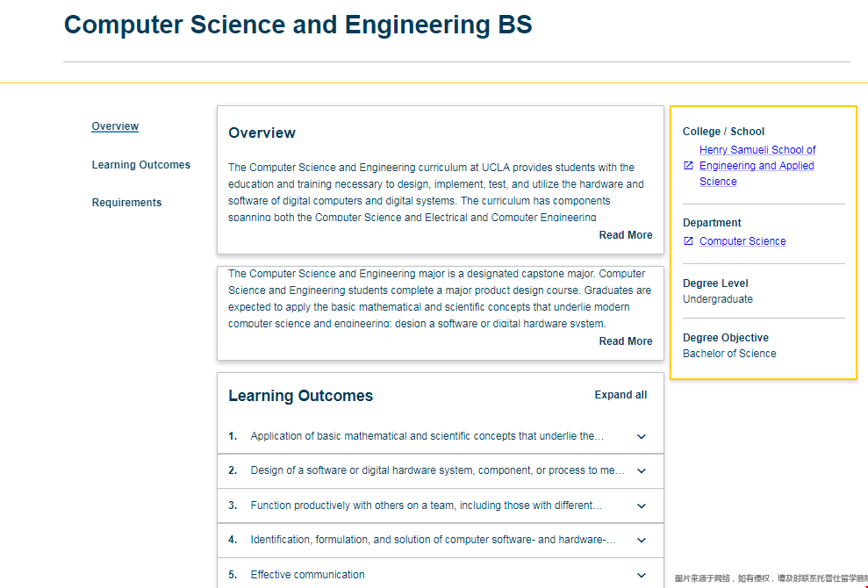Open the Computer Science department link
This screenshot has height=588, width=868.
pyautogui.click(x=742, y=240)
